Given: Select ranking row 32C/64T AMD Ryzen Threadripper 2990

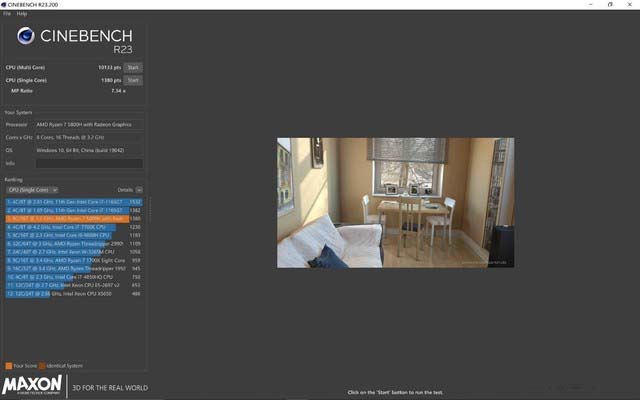Looking at the screenshot, I should pos(74,244).
